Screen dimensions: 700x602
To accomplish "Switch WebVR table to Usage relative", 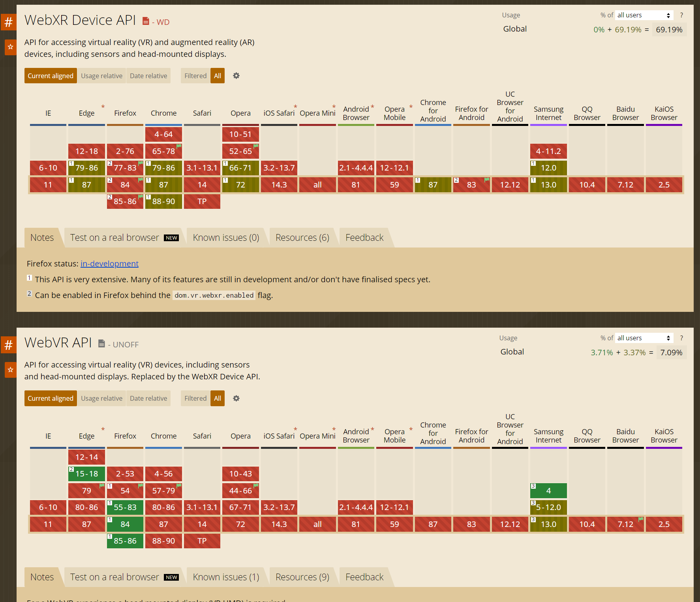I will pos(102,398).
